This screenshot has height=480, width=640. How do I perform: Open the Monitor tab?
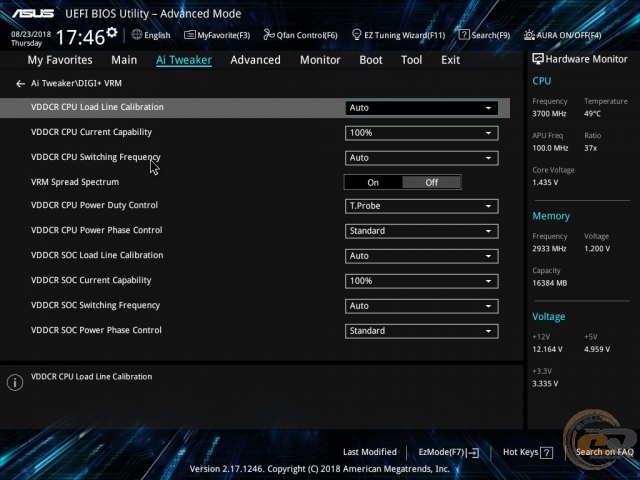click(x=320, y=60)
